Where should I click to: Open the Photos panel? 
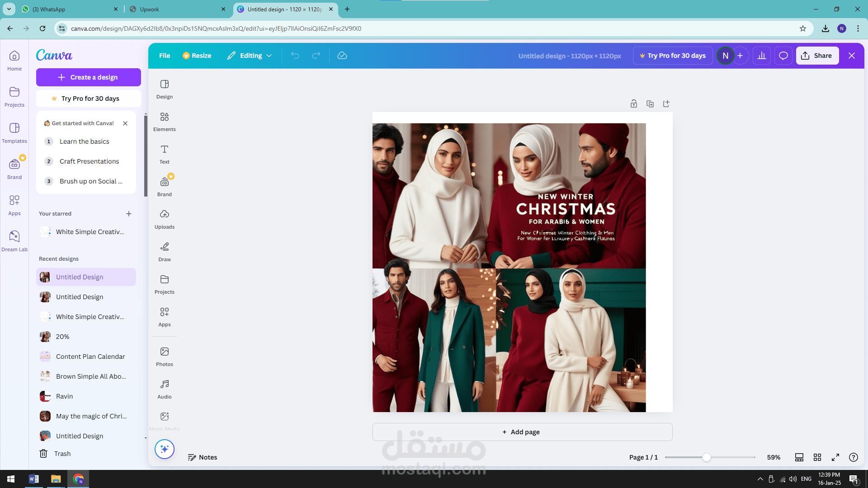(165, 357)
